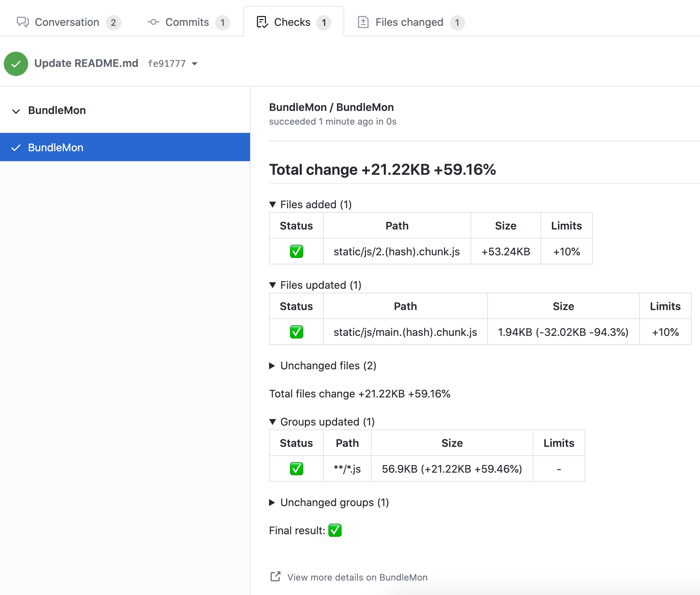Click the Files changed diff icon
This screenshot has height=595, width=700.
[363, 22]
